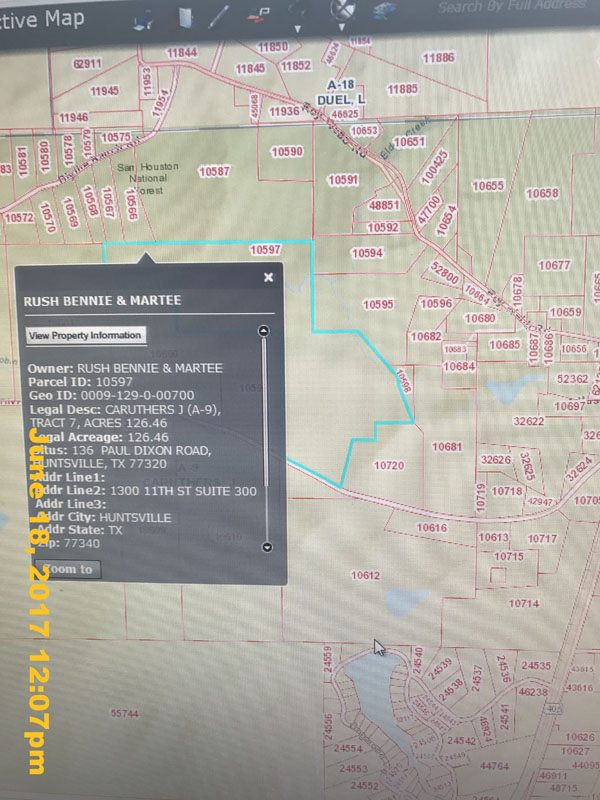Select parcel 10612 on the map

[x=365, y=576]
